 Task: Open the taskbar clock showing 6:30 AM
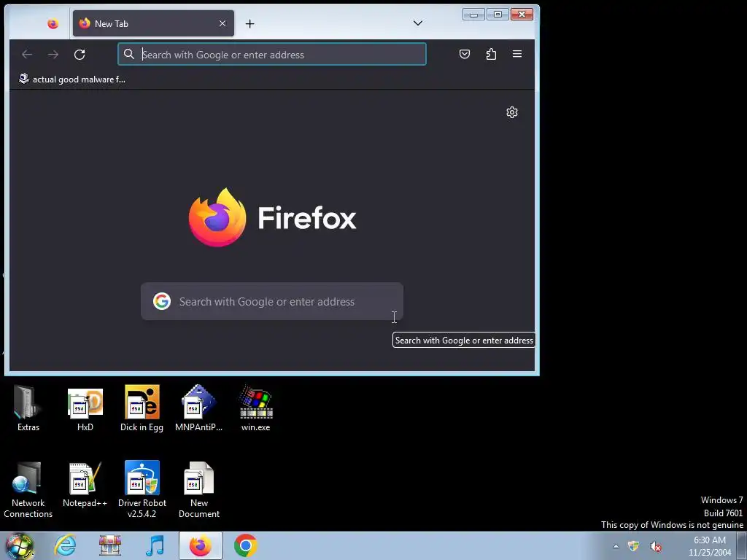[x=709, y=546]
